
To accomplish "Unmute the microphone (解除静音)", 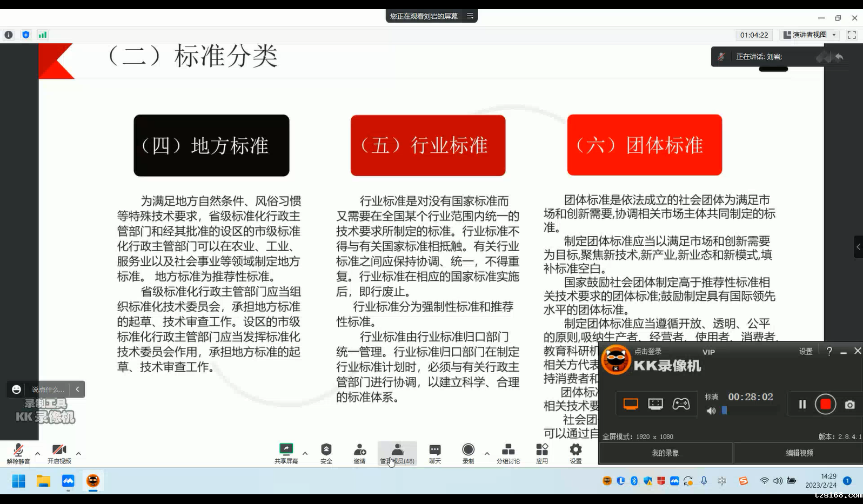I will tap(18, 451).
